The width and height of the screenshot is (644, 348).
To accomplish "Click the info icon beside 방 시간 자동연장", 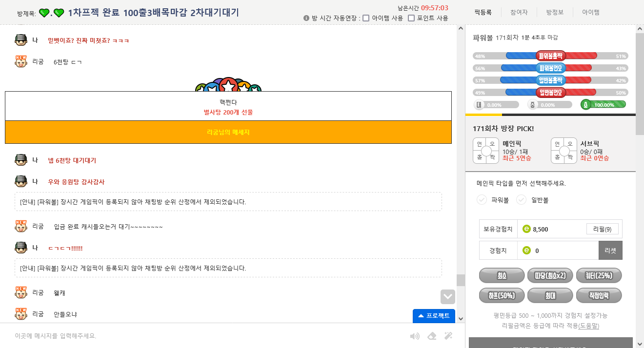I will pyautogui.click(x=306, y=18).
